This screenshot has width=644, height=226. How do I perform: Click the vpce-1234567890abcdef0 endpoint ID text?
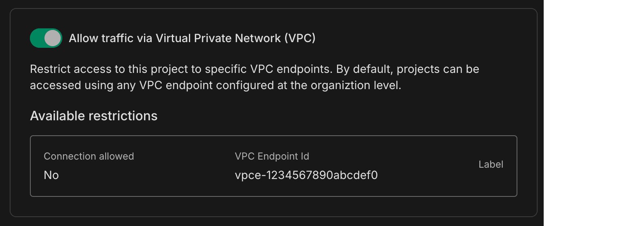306,175
